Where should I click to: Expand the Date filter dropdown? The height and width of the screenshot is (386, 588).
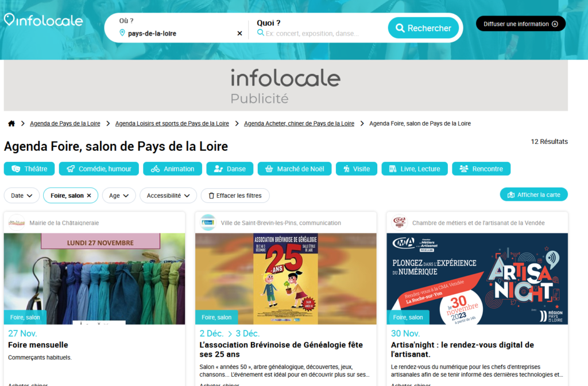pos(22,196)
